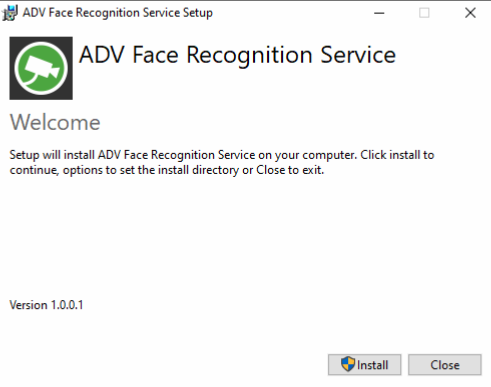
Task: Click the Install button
Action: (x=364, y=365)
